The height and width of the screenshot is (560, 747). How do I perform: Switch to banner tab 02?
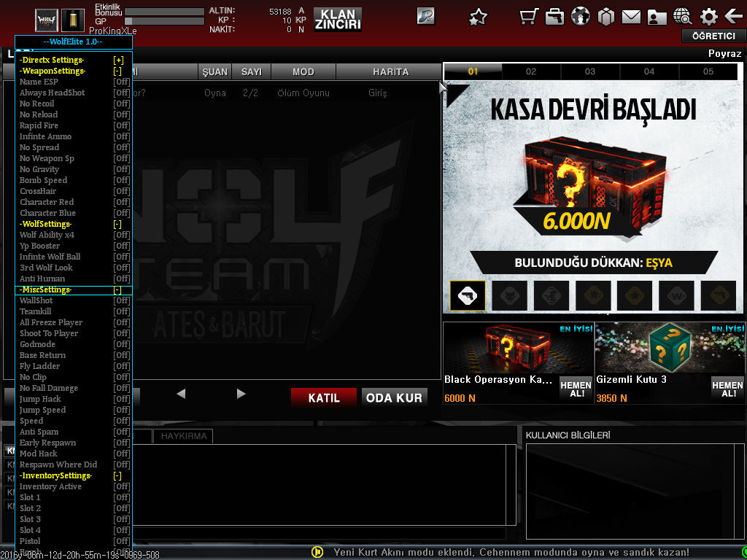[531, 71]
